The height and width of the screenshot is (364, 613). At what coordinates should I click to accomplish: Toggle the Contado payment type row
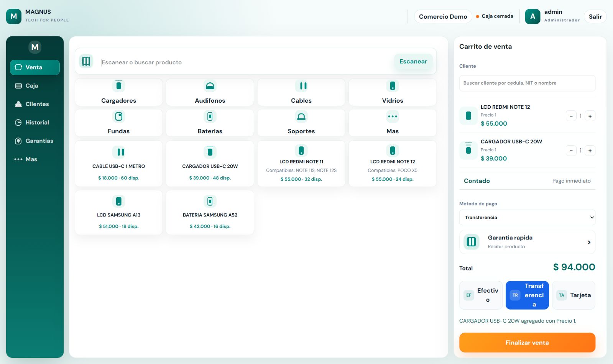click(x=527, y=181)
